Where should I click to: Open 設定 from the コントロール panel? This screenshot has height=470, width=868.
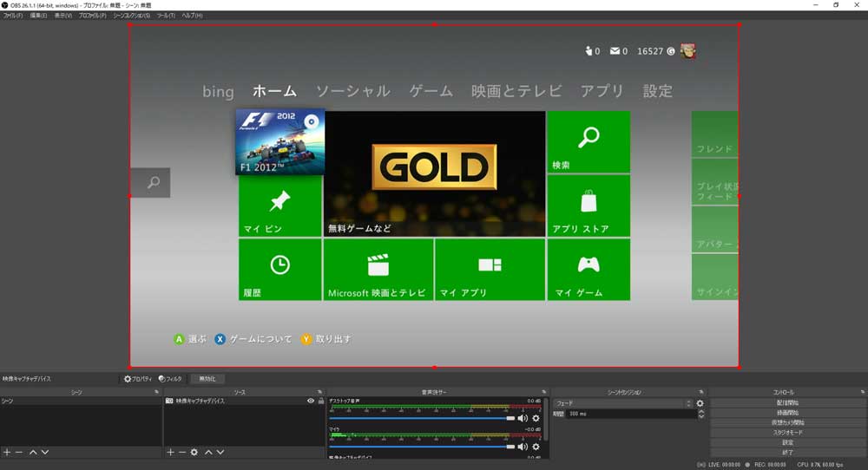point(787,442)
